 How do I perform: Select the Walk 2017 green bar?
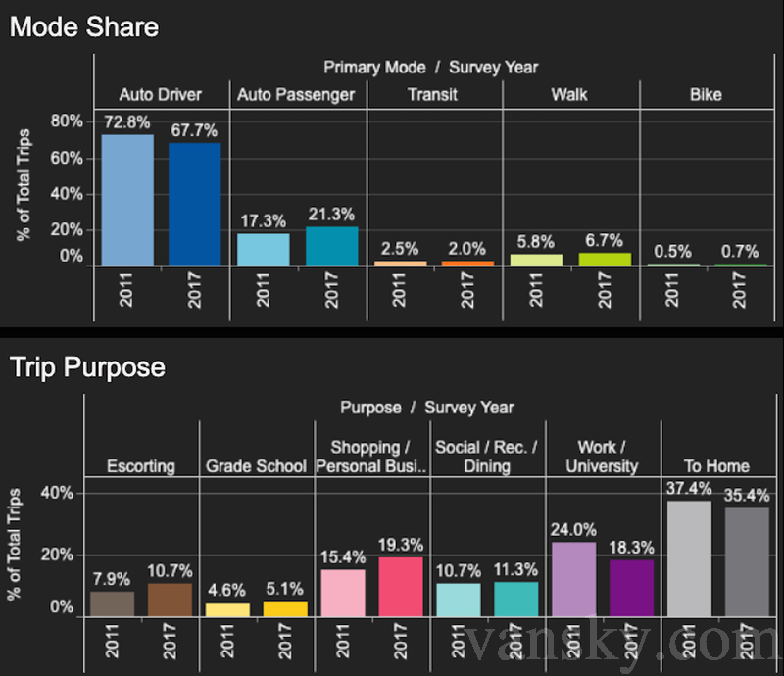[x=604, y=260]
